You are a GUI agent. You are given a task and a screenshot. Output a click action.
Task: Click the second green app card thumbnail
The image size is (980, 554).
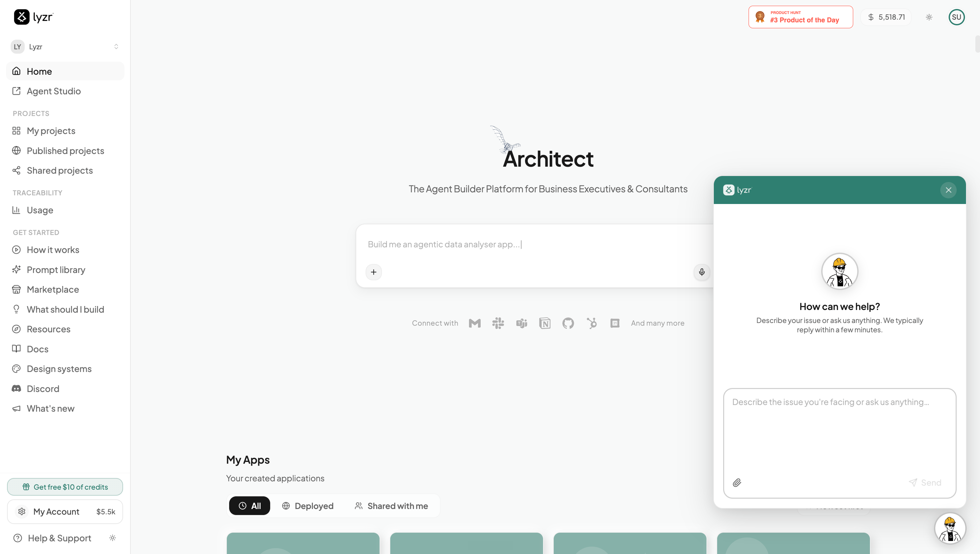[466, 543]
